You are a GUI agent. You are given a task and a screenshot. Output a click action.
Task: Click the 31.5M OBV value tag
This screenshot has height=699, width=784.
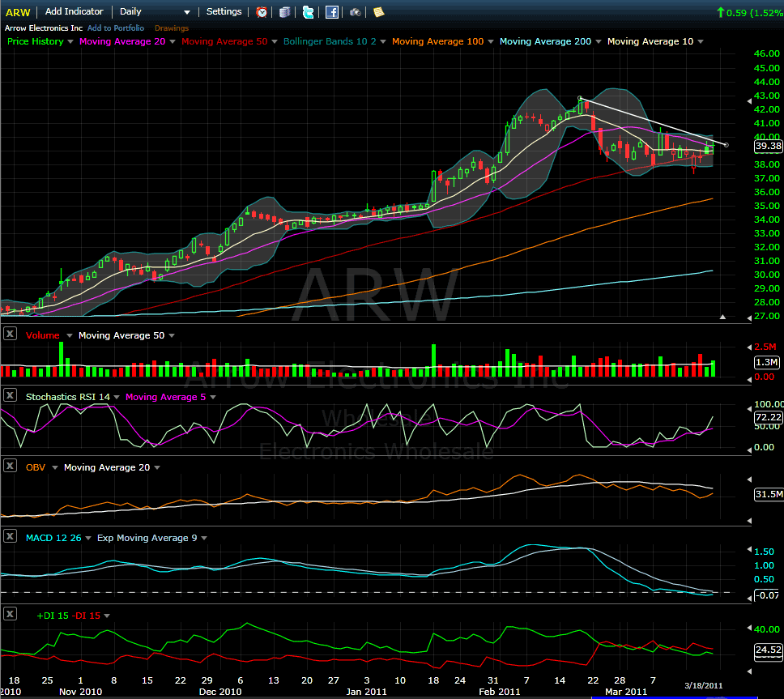pos(769,494)
